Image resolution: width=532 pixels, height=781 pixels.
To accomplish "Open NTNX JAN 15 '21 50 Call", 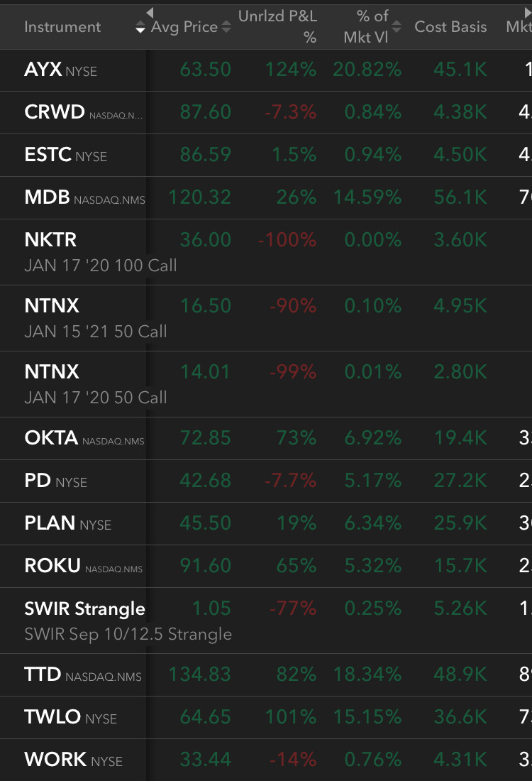I will (266, 318).
